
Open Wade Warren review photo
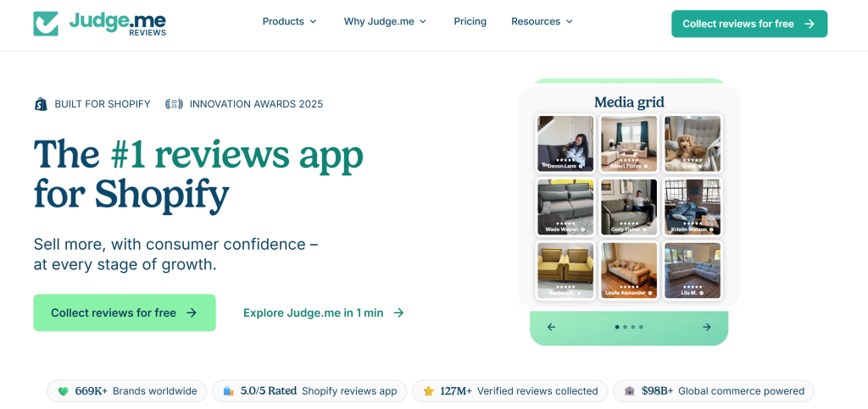tap(565, 207)
